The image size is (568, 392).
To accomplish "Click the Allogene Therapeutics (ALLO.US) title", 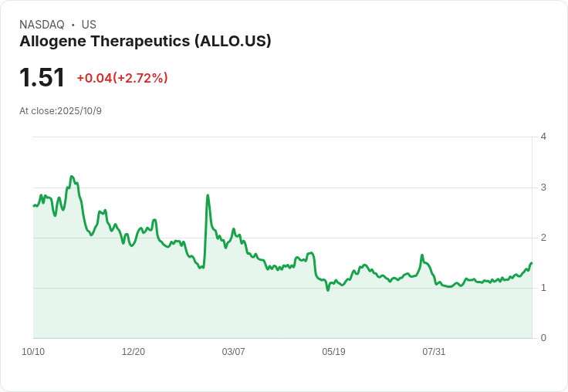I will [145, 42].
